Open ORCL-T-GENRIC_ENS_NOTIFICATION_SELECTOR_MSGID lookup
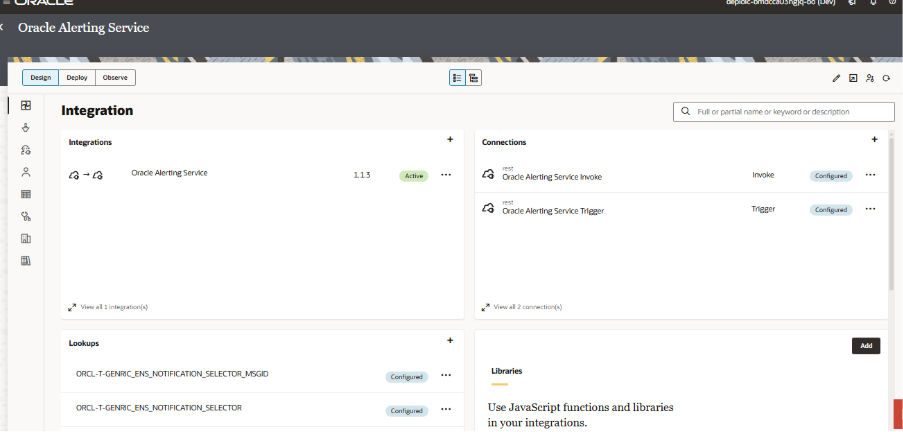The height and width of the screenshot is (432, 903). (172, 374)
